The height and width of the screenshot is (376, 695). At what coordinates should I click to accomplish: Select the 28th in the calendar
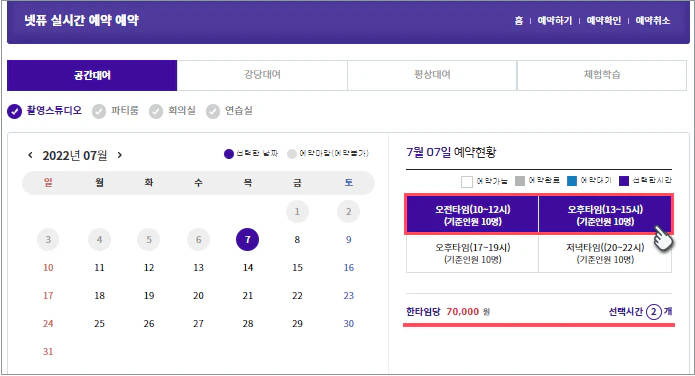248,323
